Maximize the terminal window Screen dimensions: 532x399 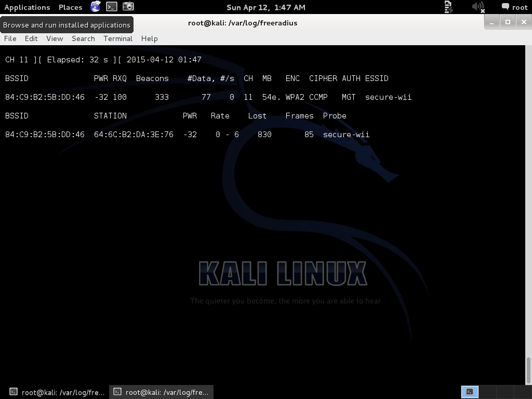(x=508, y=22)
